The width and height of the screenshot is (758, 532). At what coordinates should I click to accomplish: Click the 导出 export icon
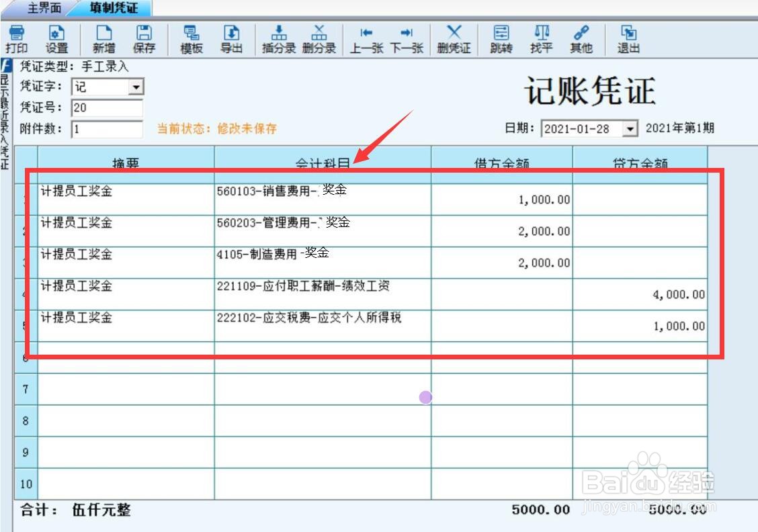[x=232, y=39]
